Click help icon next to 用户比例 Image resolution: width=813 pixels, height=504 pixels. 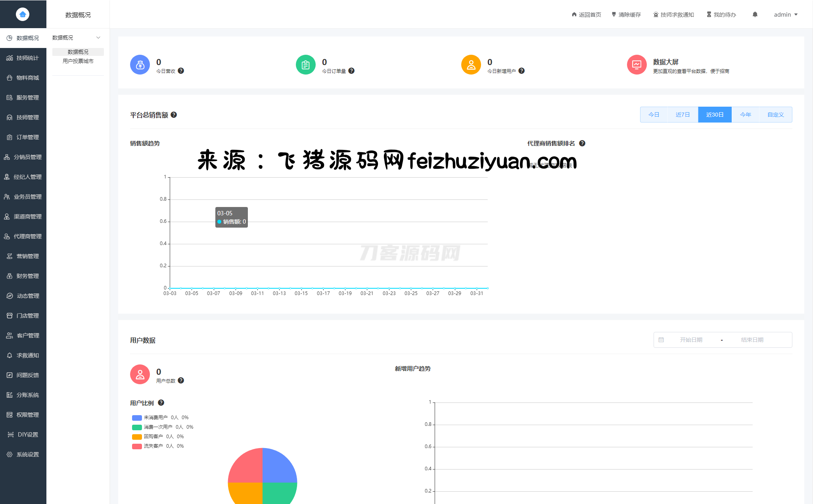(161, 403)
